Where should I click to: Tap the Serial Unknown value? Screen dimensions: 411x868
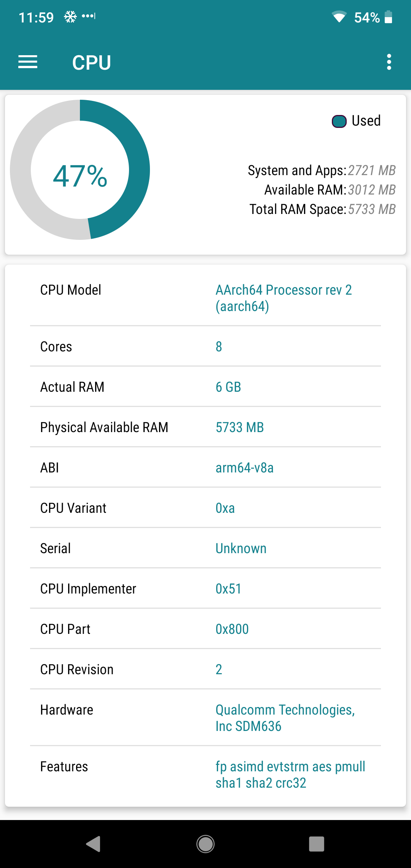point(241,548)
